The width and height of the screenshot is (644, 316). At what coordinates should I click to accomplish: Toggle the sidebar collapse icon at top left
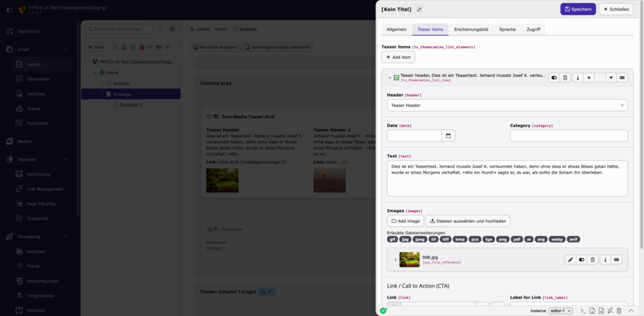9,9
